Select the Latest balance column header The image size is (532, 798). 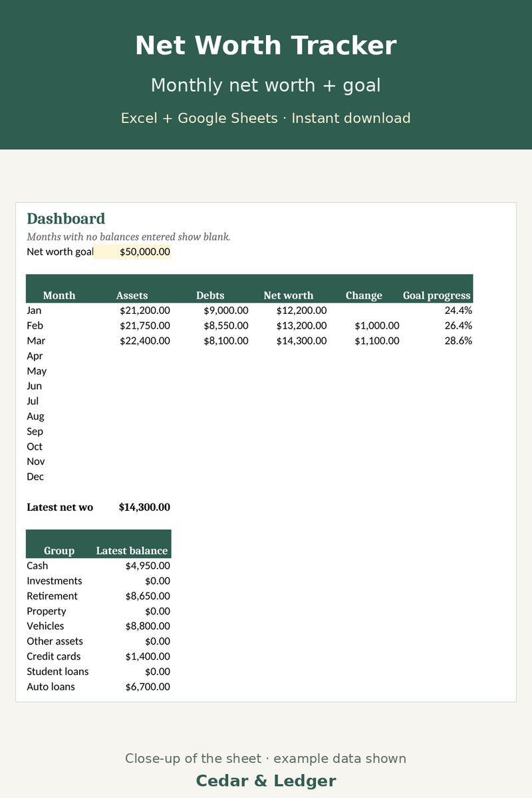pos(132,551)
